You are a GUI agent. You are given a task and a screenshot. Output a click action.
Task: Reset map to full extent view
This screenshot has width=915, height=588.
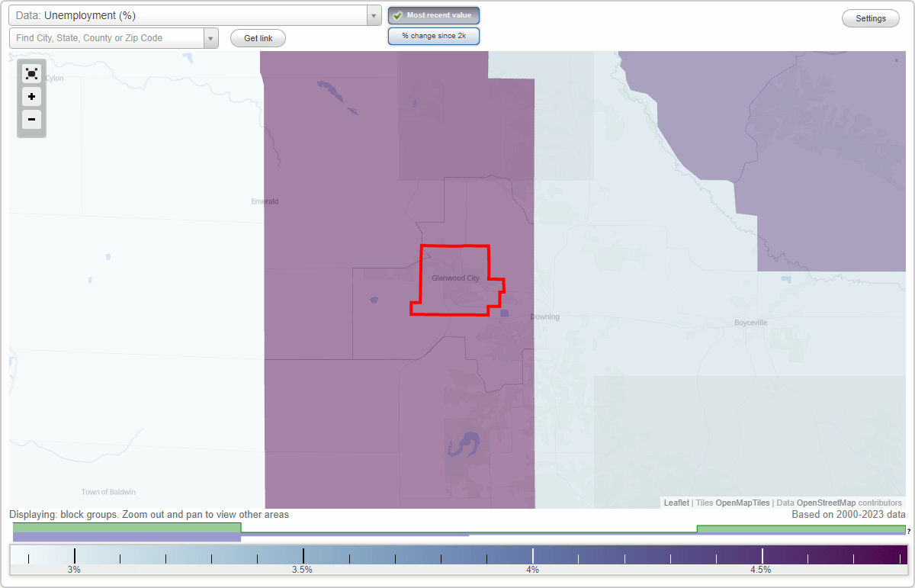[x=31, y=73]
